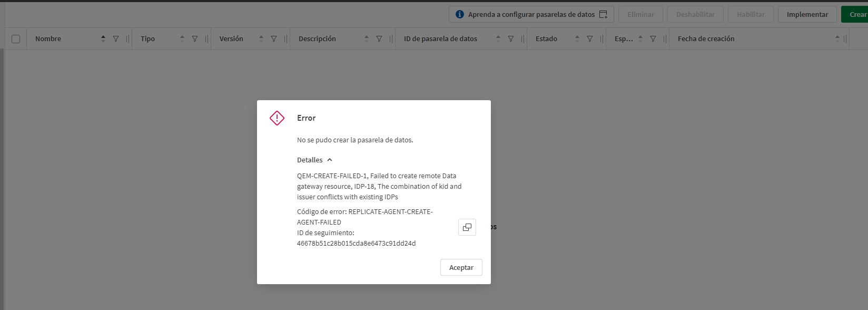Sort by Estado using sort arrows
Screen dimensions: 868x310
point(577,39)
